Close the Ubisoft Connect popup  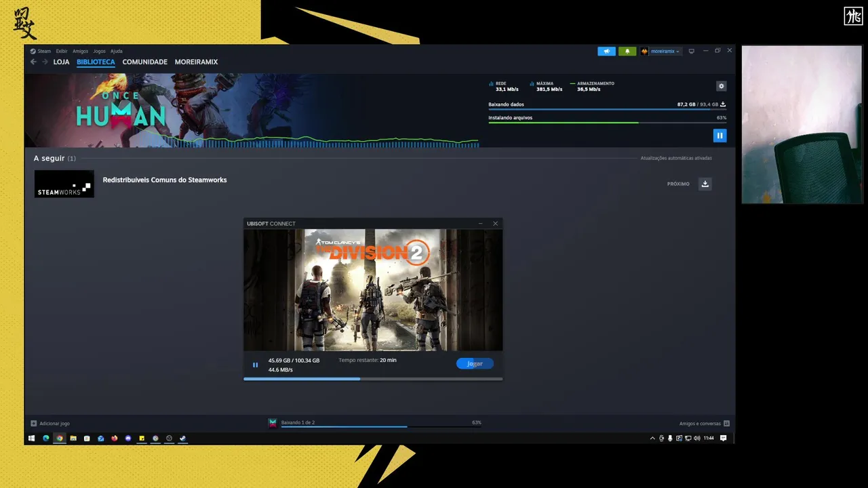(495, 224)
